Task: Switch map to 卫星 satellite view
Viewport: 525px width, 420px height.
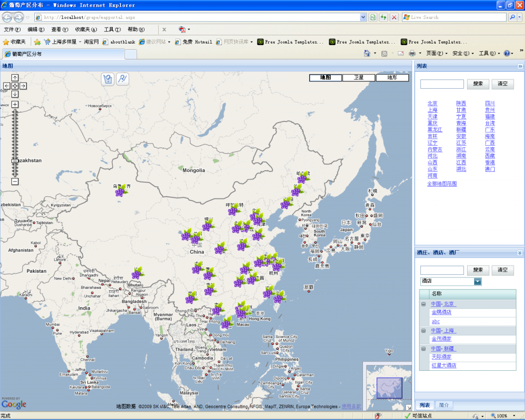Action: click(x=359, y=78)
